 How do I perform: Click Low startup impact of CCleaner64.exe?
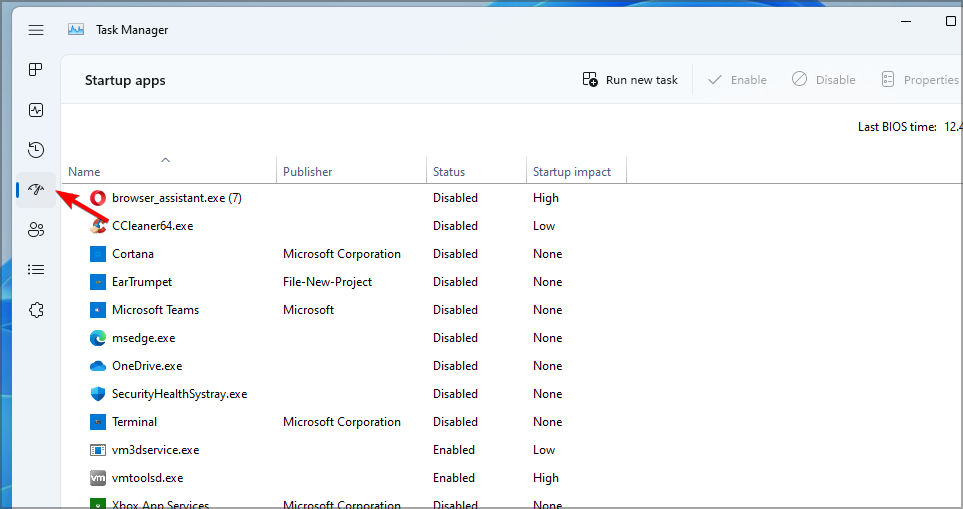coord(544,226)
